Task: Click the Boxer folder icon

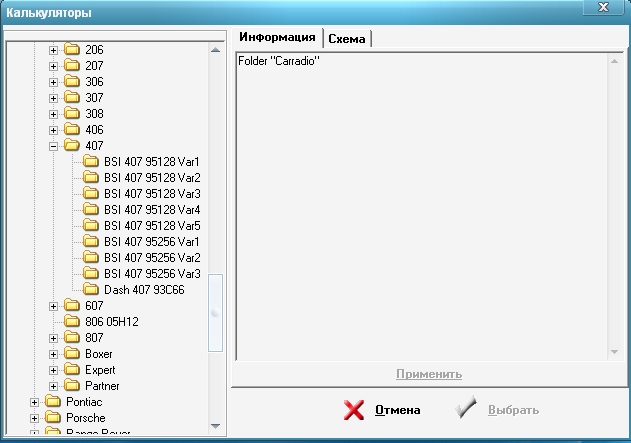Action: 72,354
